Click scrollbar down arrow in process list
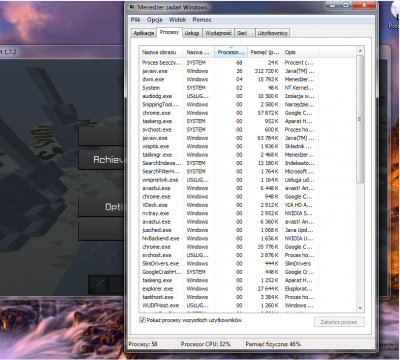 pyautogui.click(x=360, y=308)
